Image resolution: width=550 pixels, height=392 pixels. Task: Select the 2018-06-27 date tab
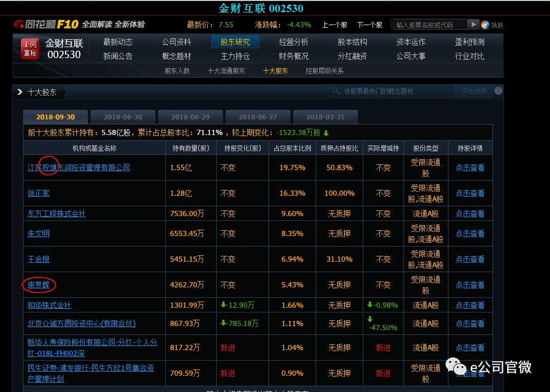258,117
